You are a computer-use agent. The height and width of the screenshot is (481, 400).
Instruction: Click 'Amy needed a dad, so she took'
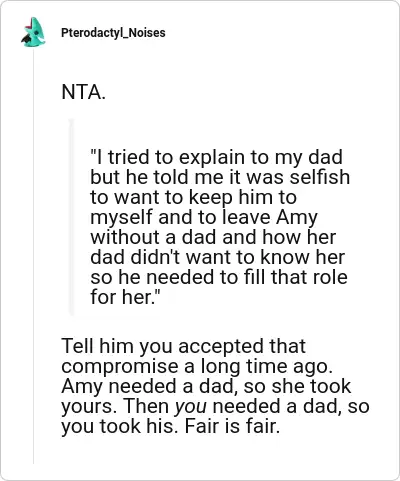[x=206, y=386]
